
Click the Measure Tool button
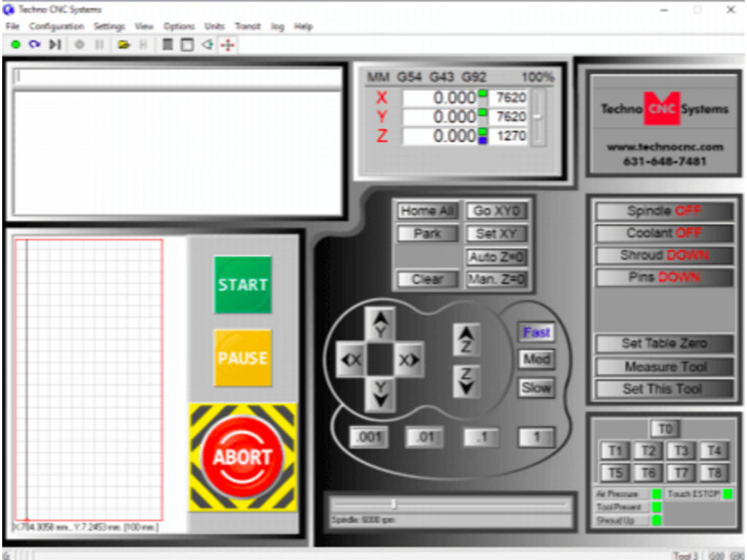[664, 367]
